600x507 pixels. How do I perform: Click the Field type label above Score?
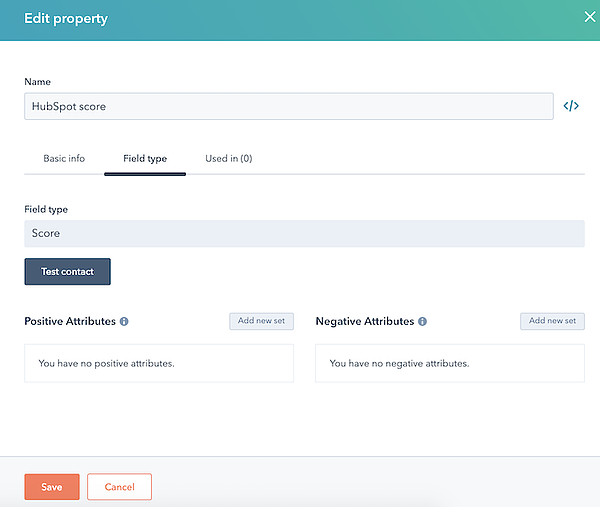[x=46, y=209]
